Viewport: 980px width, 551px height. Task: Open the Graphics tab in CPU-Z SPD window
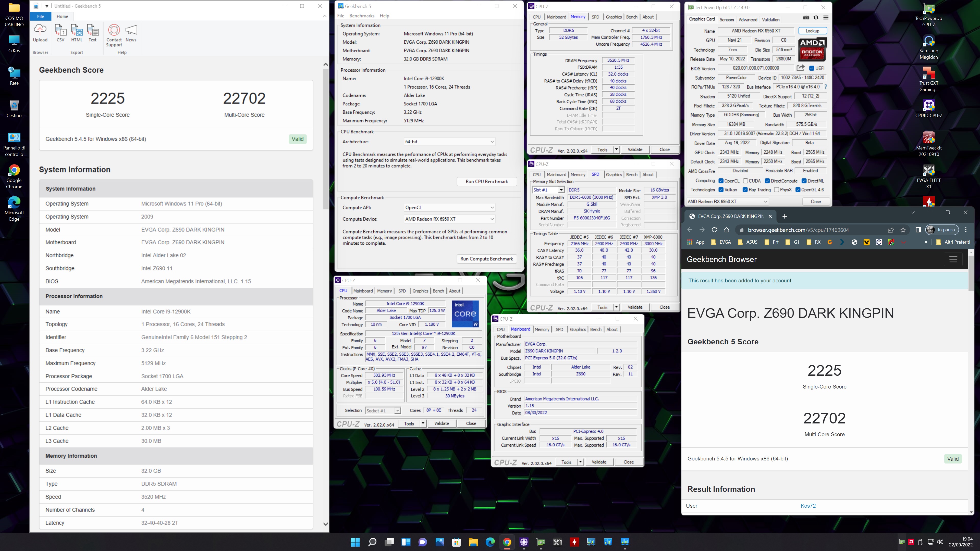[x=614, y=175]
